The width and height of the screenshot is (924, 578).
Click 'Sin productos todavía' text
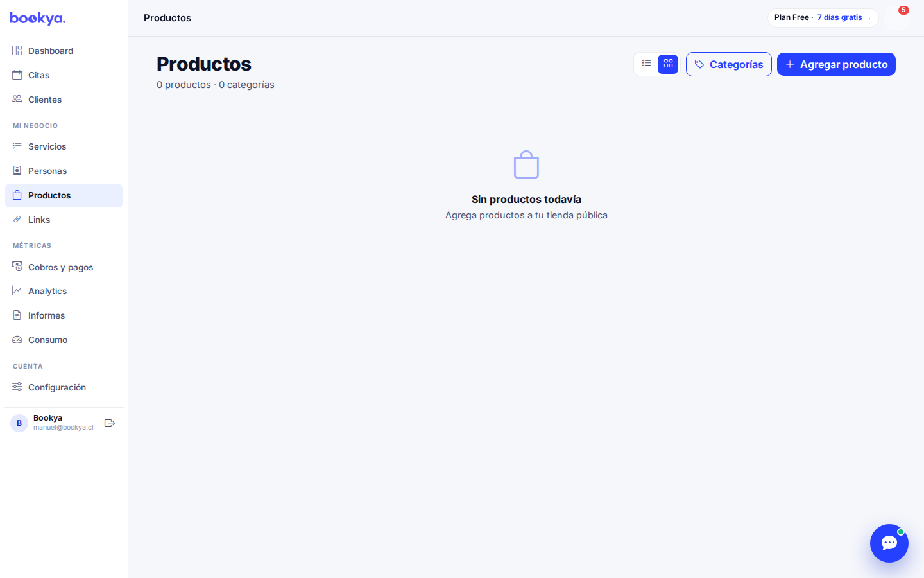coord(526,200)
